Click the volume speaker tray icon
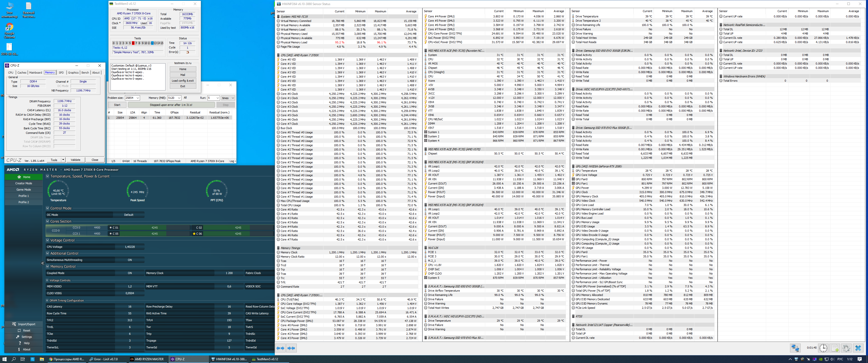The width and height of the screenshot is (868, 363). coord(833,359)
